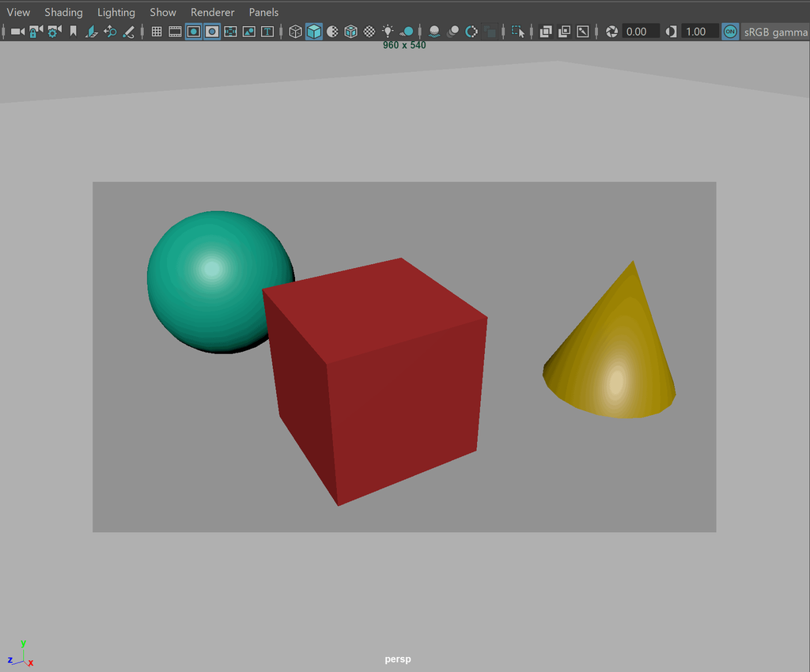This screenshot has width=810, height=672.
Task: Enable the Motion Blur icon
Action: pyautogui.click(x=453, y=32)
